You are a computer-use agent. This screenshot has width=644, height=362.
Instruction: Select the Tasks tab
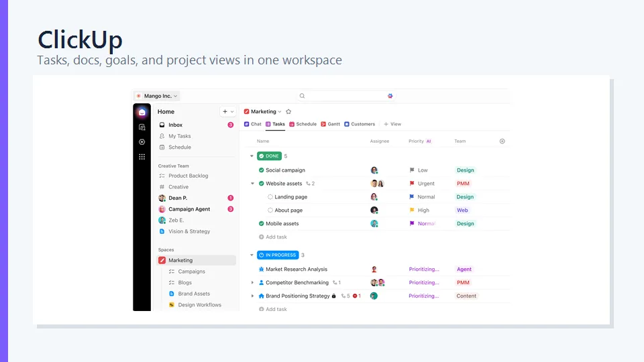click(x=275, y=124)
